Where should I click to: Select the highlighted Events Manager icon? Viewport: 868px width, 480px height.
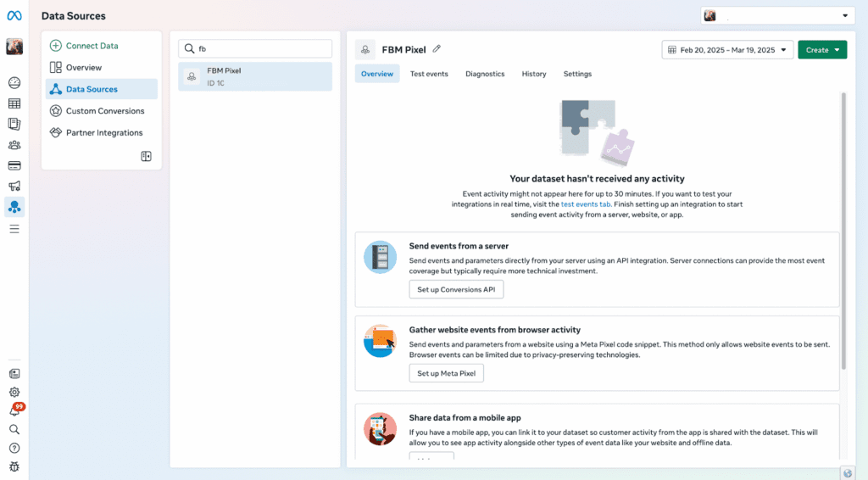(14, 207)
